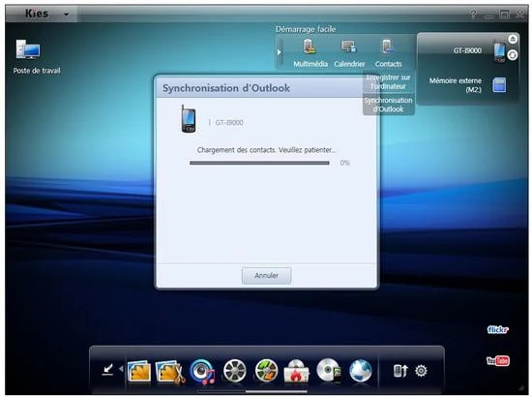Open the CD ripper disc icon
This screenshot has width=532, height=398.
pos(329,371)
